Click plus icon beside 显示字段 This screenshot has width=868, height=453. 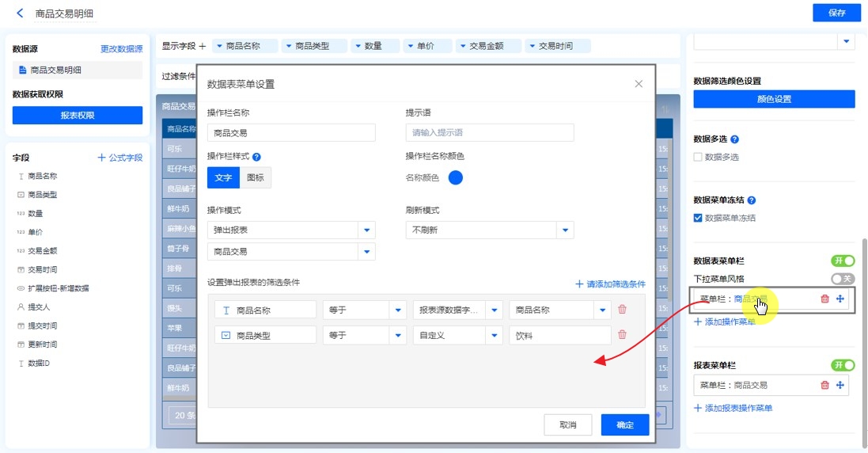pos(203,47)
